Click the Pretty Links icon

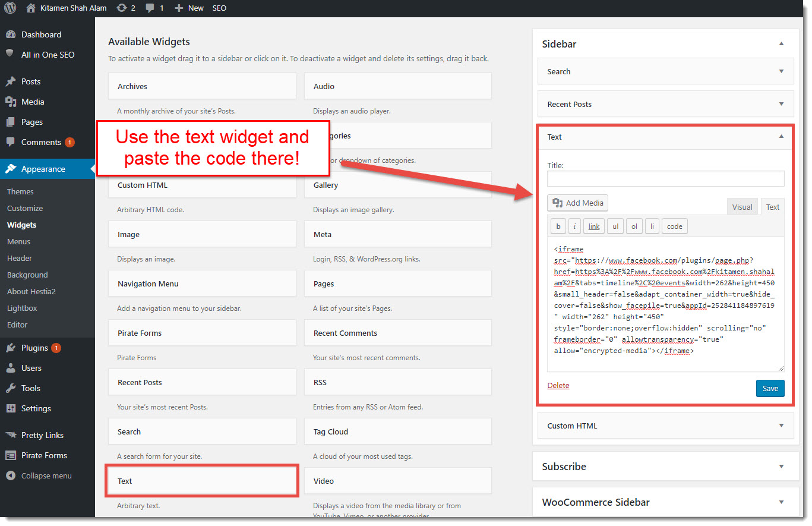coord(11,435)
